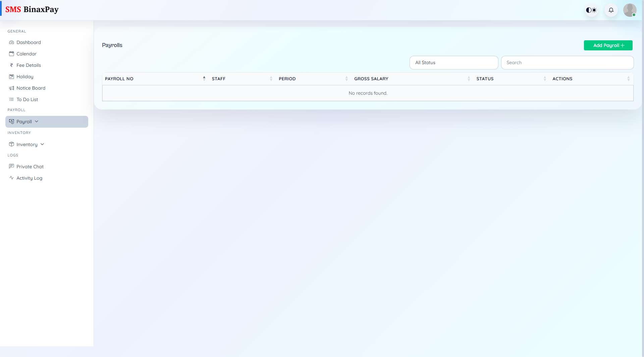This screenshot has width=644, height=357.
Task: Click the Payroll No sort toggle
Action: [204, 78]
